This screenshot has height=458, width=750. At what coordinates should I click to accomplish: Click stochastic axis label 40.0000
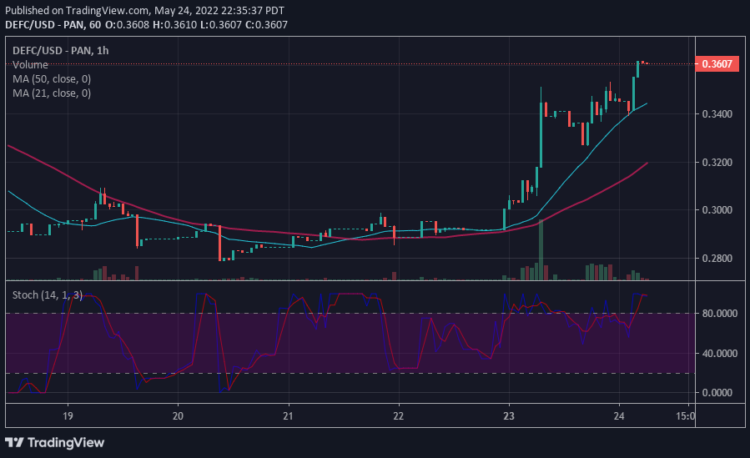tap(720, 353)
